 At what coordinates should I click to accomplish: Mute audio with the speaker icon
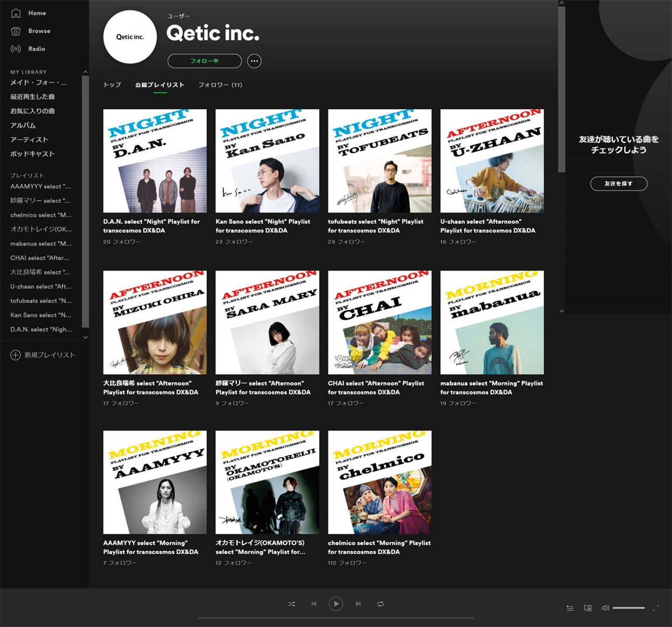point(605,608)
